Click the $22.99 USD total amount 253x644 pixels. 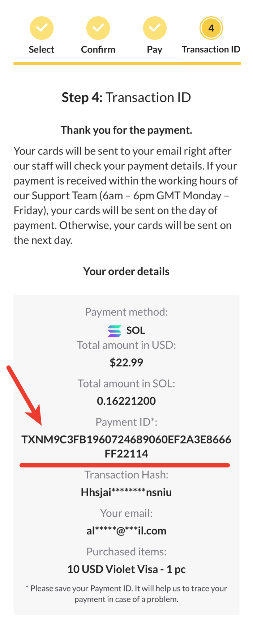click(x=126, y=363)
